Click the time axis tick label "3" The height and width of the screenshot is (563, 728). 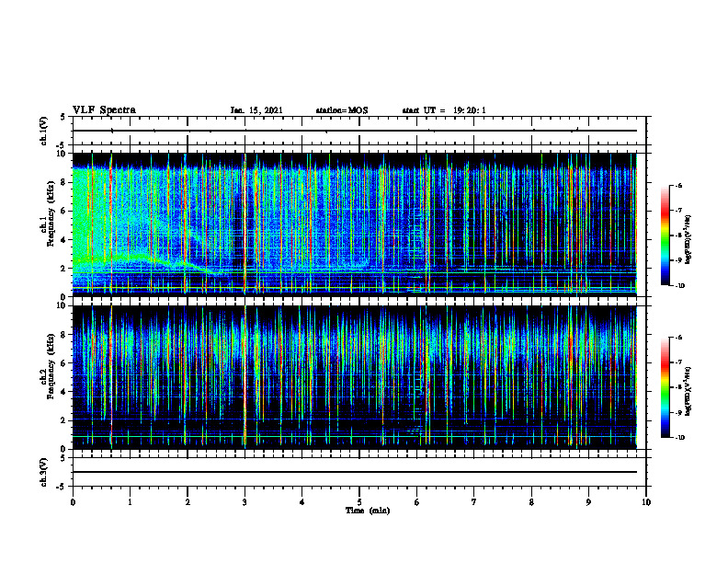(245, 502)
